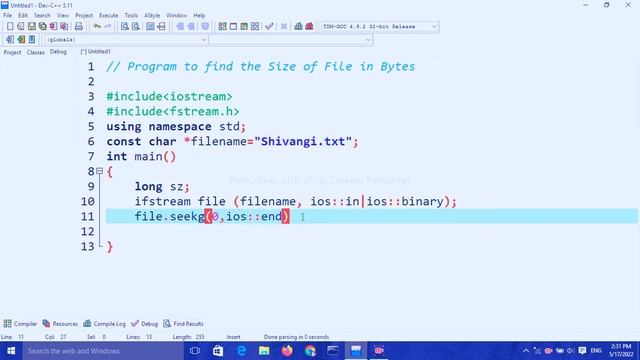Click the Debug checkmark toolbar icon

(269, 27)
